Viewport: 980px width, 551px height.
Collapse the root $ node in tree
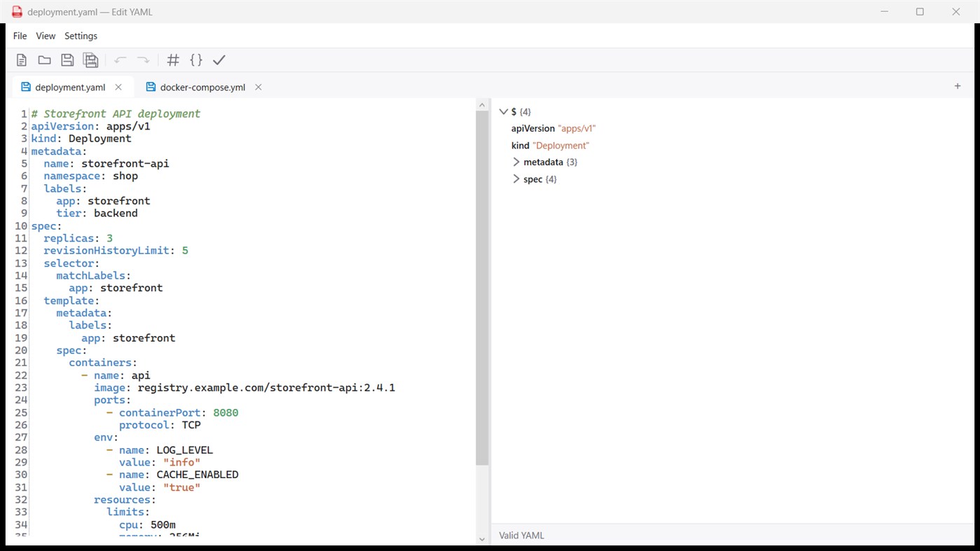pyautogui.click(x=503, y=112)
